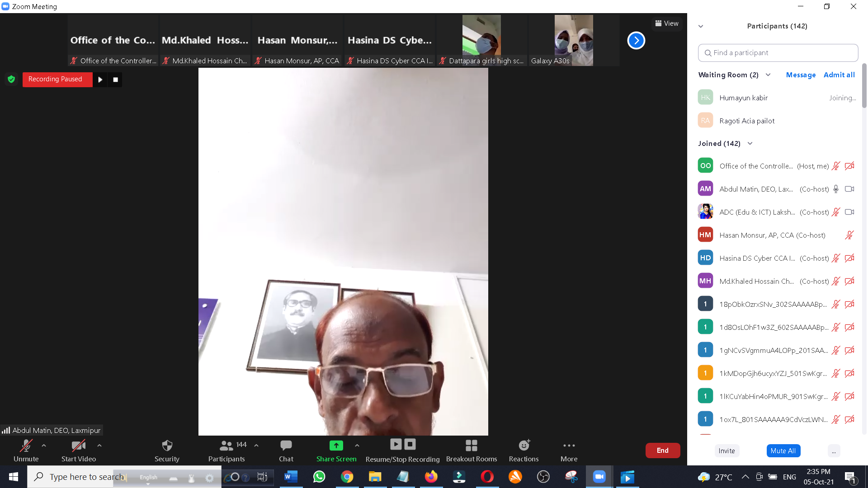The width and height of the screenshot is (868, 488).
Task: Stop recording via top-left stop button
Action: tap(115, 80)
